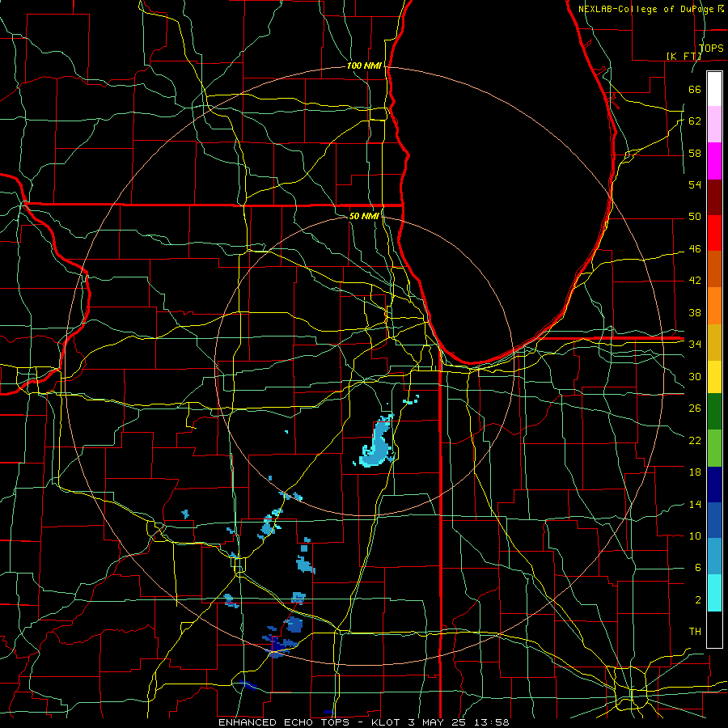
Task: Pick the dark green legend swatch
Action: 714,412
